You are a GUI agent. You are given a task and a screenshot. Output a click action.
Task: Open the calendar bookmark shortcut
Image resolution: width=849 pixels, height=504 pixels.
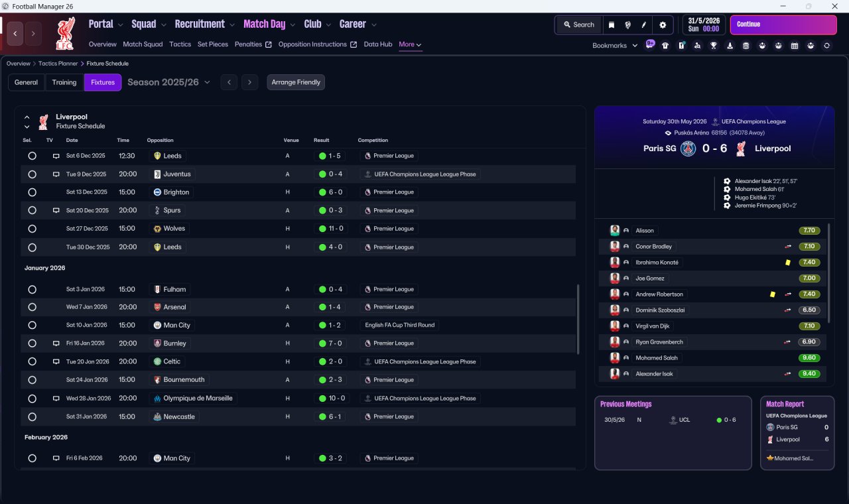coord(795,46)
